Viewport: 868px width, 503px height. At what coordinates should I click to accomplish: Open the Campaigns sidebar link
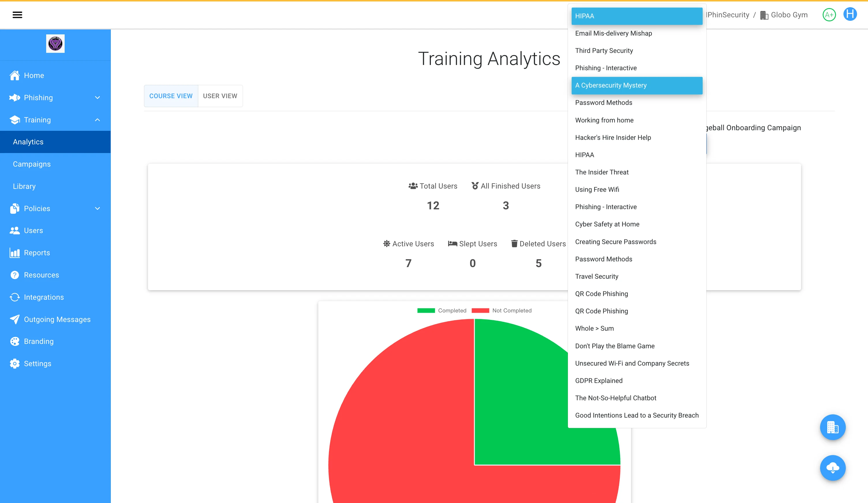click(x=32, y=164)
